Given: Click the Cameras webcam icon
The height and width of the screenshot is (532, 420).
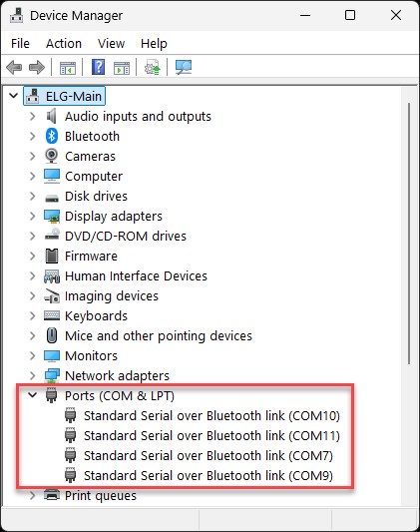Looking at the screenshot, I should point(52,156).
